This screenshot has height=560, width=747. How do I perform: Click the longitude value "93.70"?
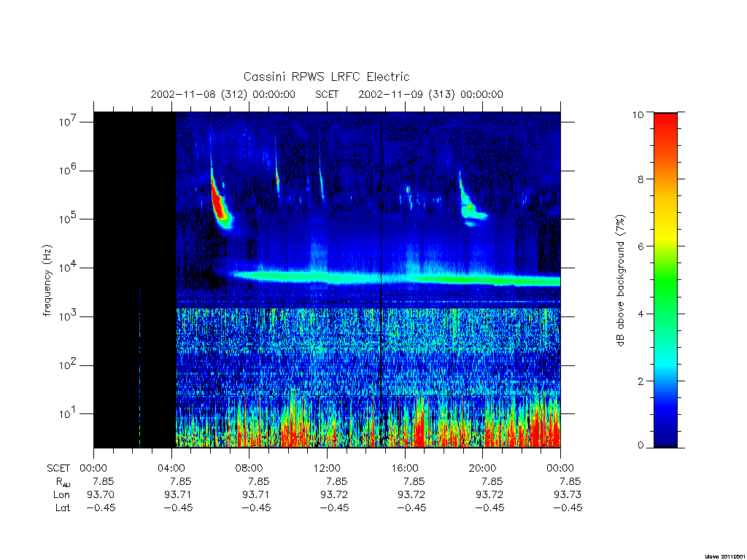pyautogui.click(x=101, y=495)
